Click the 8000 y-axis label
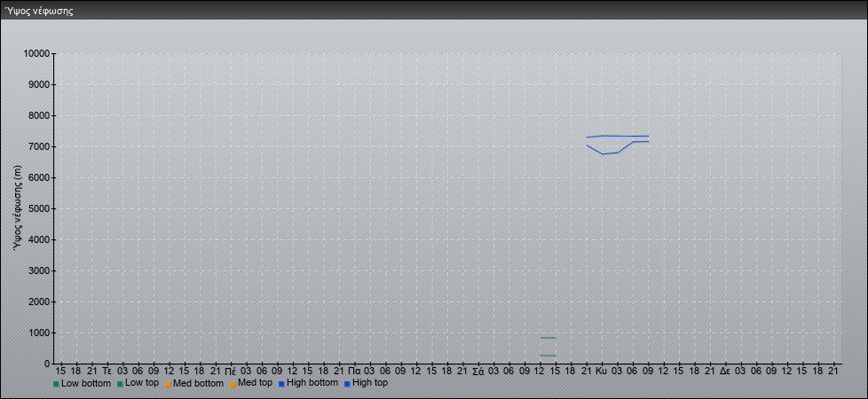 click(x=39, y=115)
